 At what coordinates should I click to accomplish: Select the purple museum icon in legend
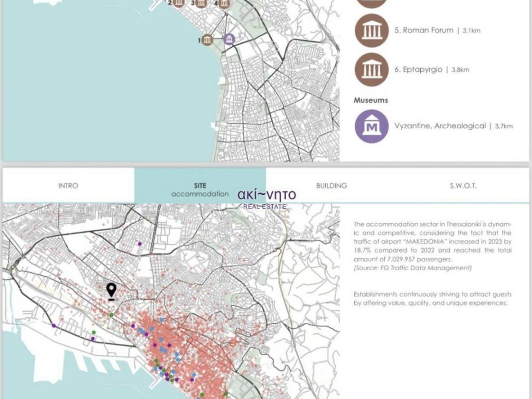pyautogui.click(x=371, y=126)
